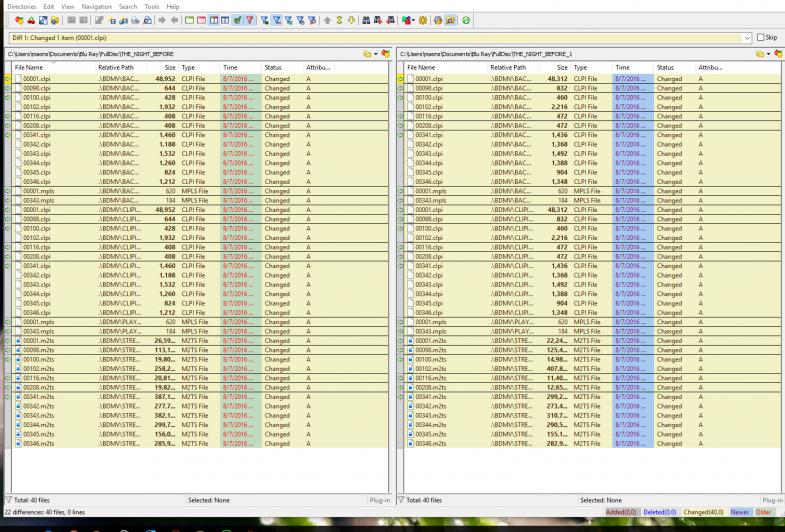Click the green-bordered pane icon

(189, 21)
